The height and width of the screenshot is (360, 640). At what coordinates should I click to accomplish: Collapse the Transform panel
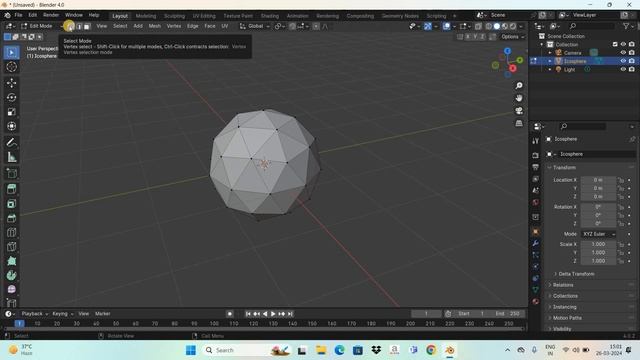pos(564,168)
